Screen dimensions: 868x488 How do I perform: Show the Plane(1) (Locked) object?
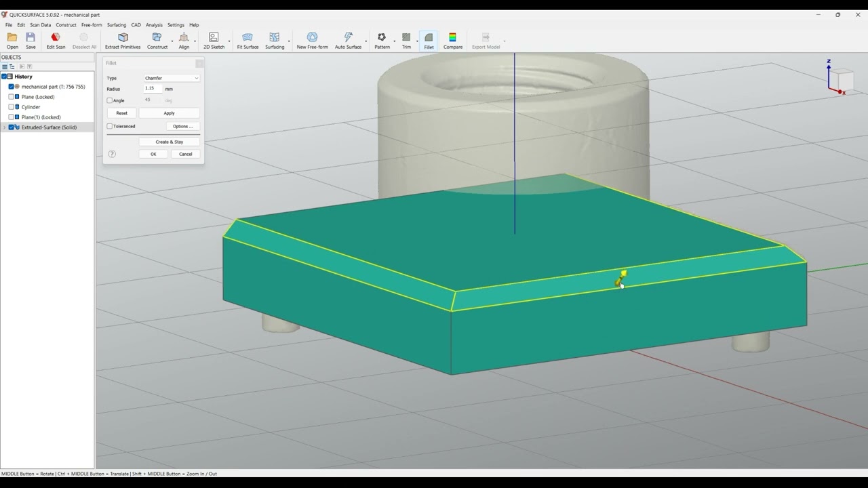[x=11, y=117]
